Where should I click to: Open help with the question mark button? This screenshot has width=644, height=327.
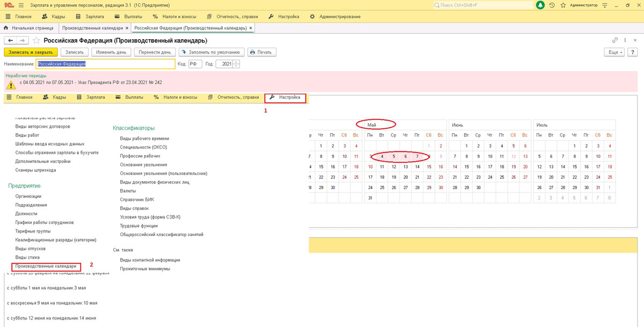pyautogui.click(x=632, y=52)
